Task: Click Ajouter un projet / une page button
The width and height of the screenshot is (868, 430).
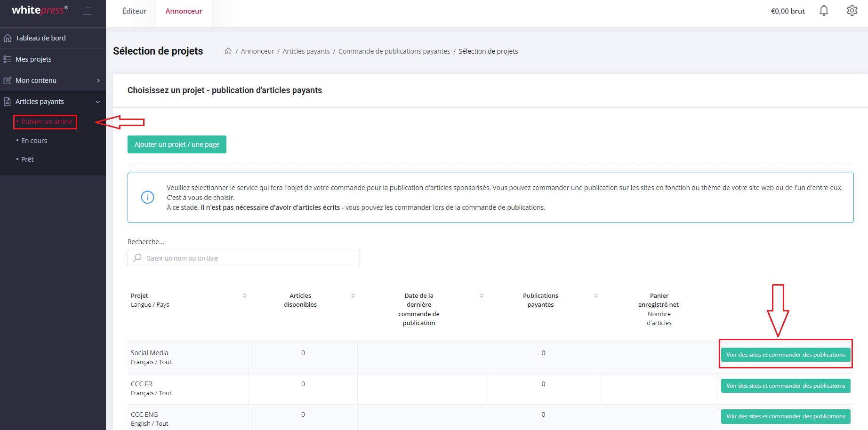Action: click(177, 144)
